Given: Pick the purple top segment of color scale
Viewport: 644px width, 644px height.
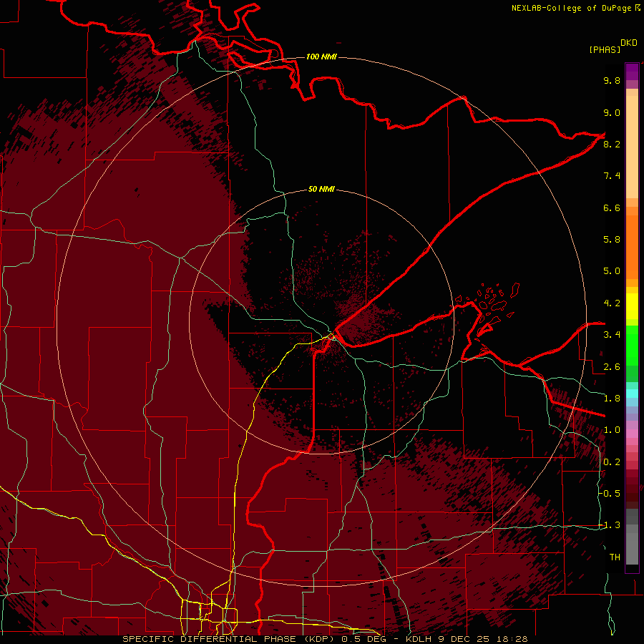Looking at the screenshot, I should (x=632, y=72).
